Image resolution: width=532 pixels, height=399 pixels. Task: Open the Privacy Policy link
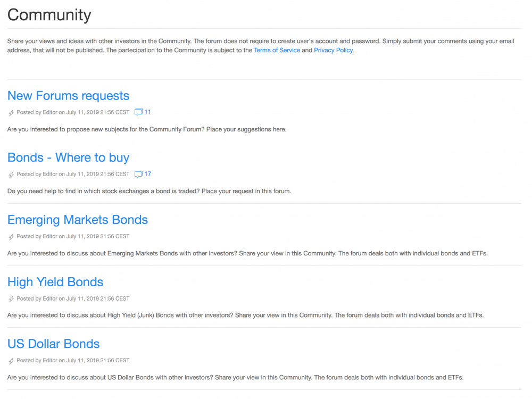coord(333,50)
